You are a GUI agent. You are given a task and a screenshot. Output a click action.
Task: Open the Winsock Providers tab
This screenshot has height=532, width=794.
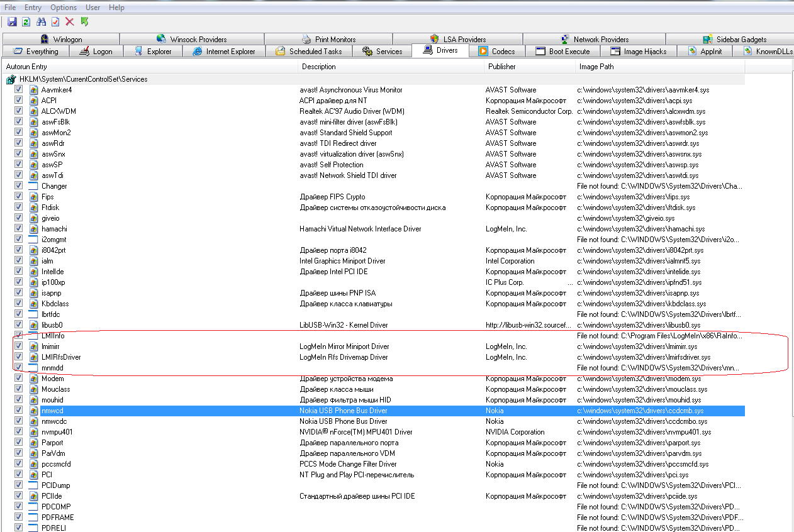pos(192,39)
